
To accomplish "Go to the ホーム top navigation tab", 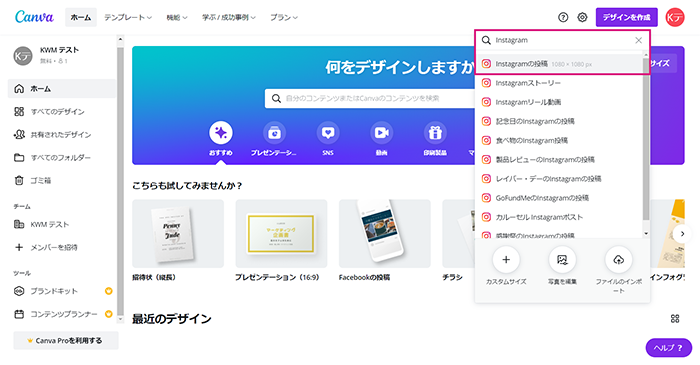I will coord(81,17).
